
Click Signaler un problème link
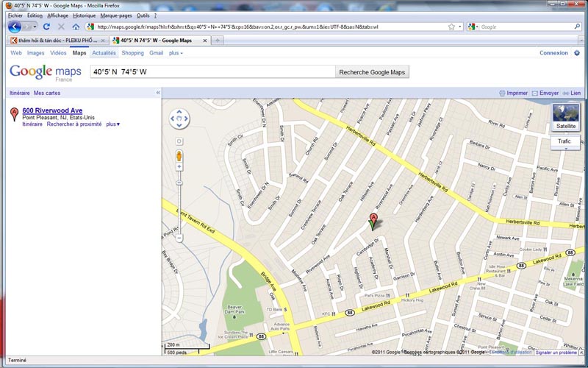556,353
